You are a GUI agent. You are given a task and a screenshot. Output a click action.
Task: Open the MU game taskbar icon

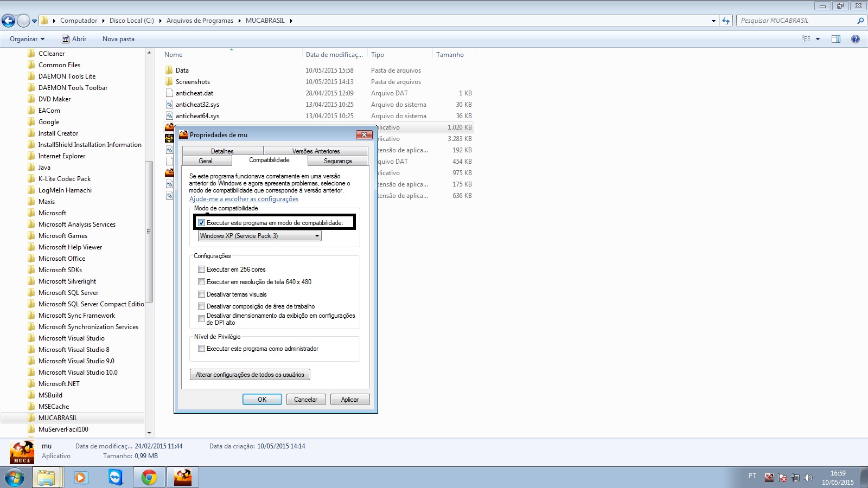pos(182,477)
